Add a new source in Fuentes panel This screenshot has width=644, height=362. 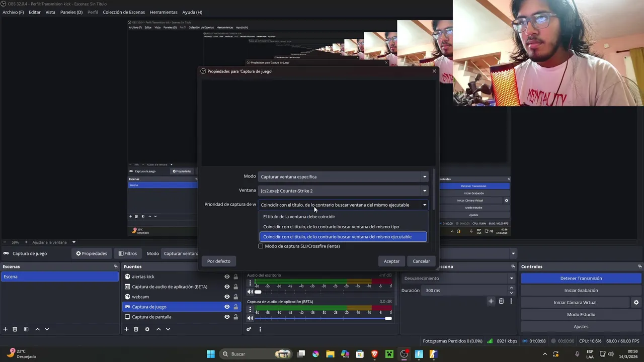(x=126, y=329)
